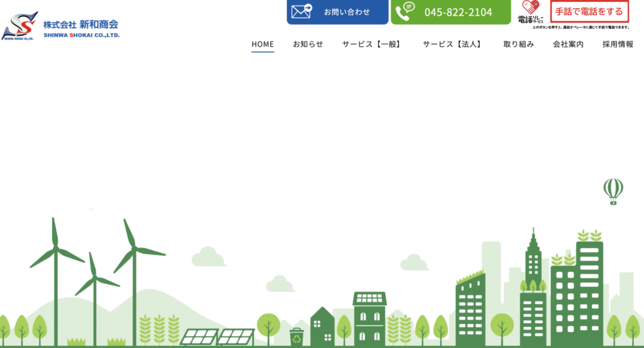Open the サービス【法人】 menu
Viewport: 644px width, 348px height.
(x=453, y=44)
